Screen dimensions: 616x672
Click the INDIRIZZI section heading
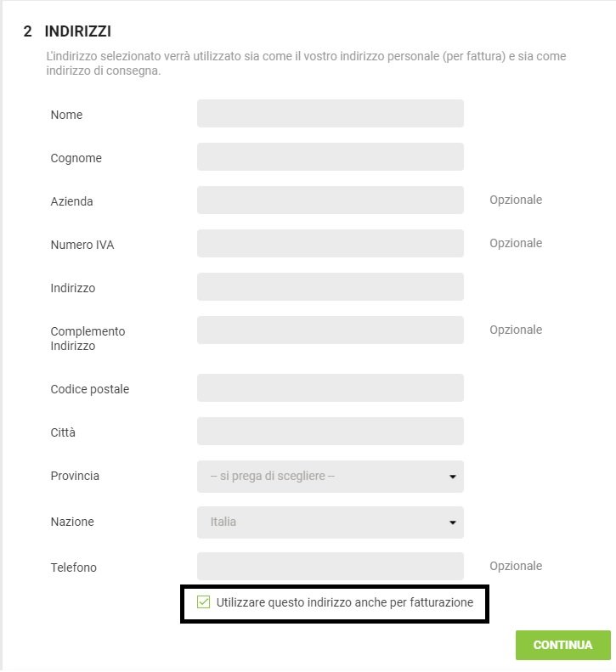(78, 31)
